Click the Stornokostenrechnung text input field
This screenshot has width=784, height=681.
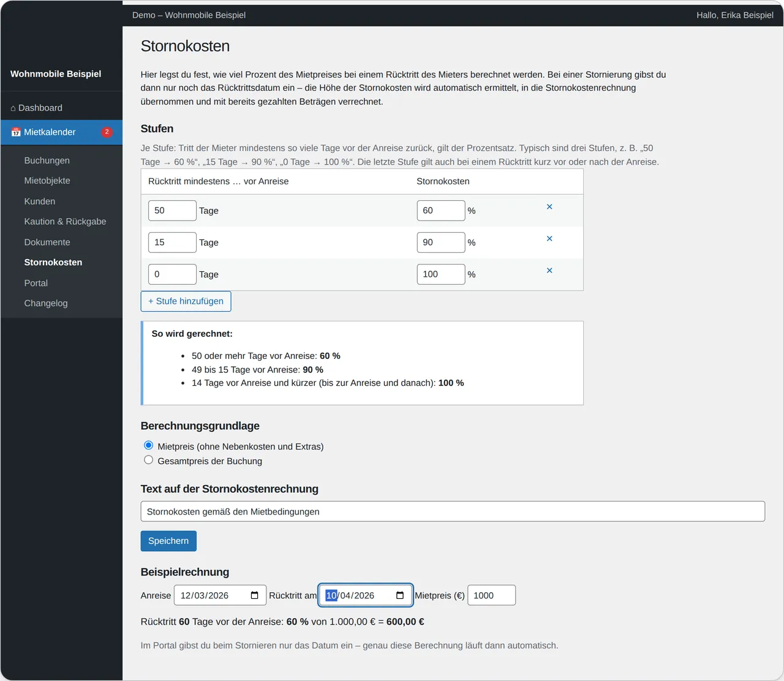[x=453, y=511]
